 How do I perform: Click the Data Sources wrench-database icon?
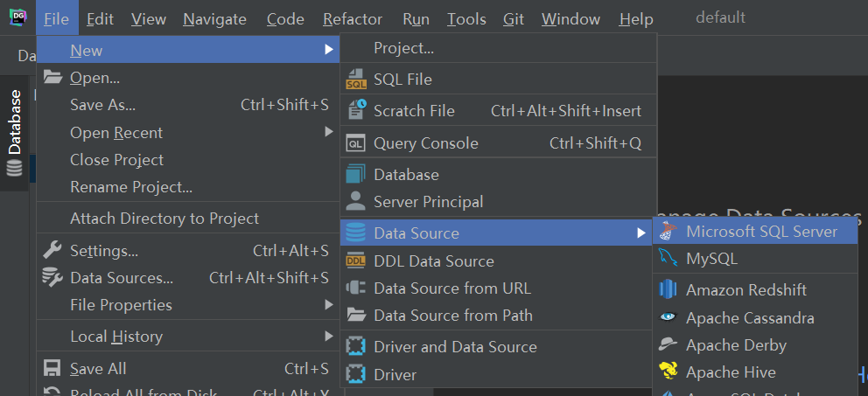[x=52, y=278]
